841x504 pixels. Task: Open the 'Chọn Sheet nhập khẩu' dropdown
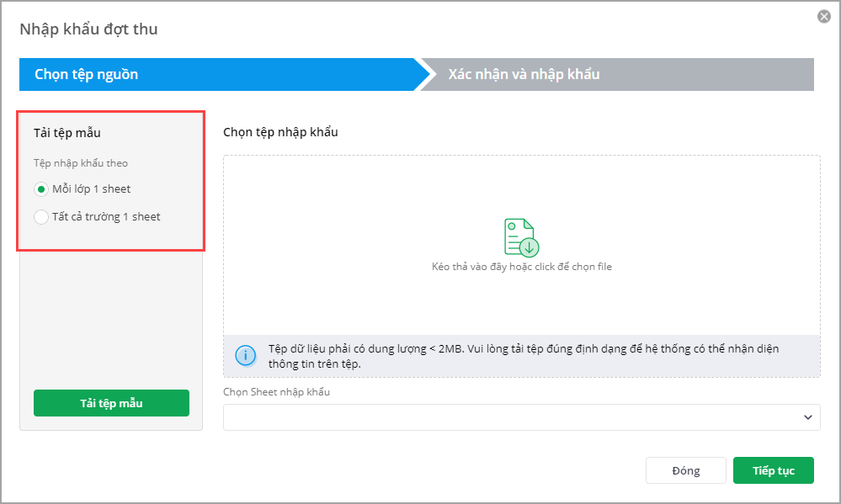point(521,417)
